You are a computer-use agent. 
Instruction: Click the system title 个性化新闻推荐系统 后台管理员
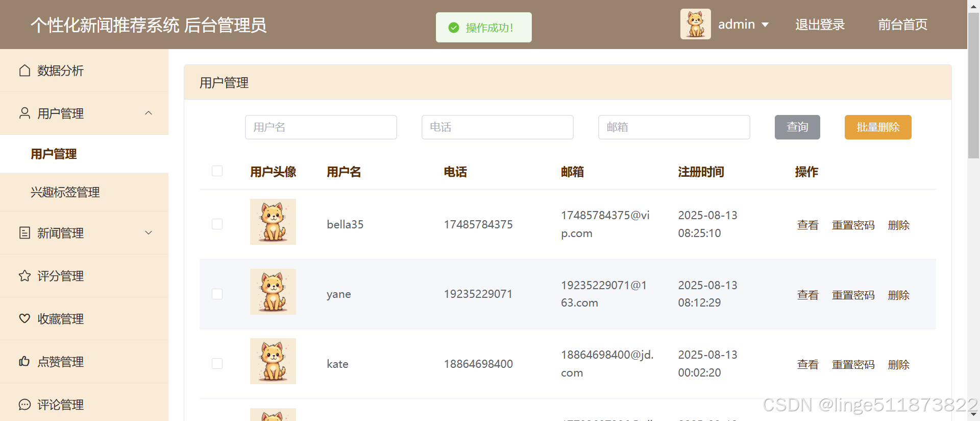point(149,25)
